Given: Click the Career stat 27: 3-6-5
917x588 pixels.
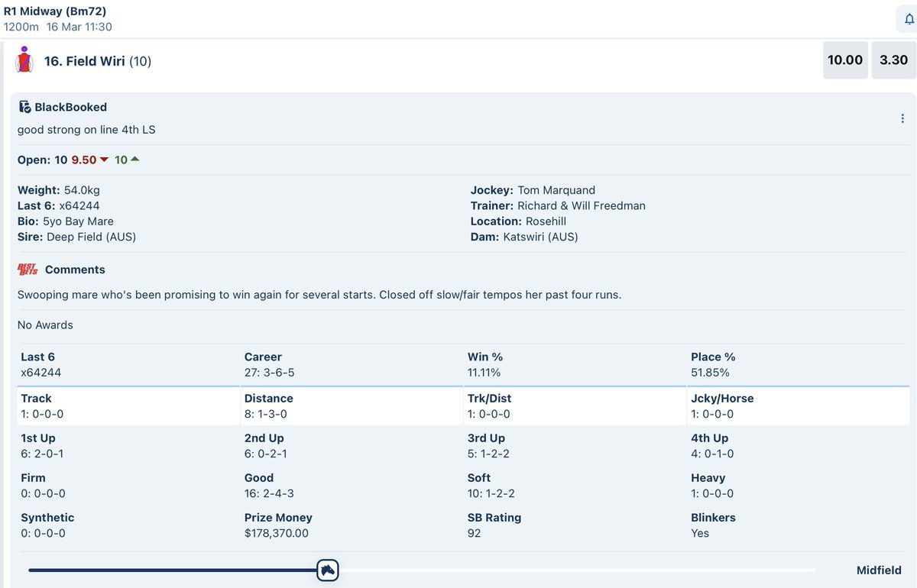Looking at the screenshot, I should click(270, 373).
